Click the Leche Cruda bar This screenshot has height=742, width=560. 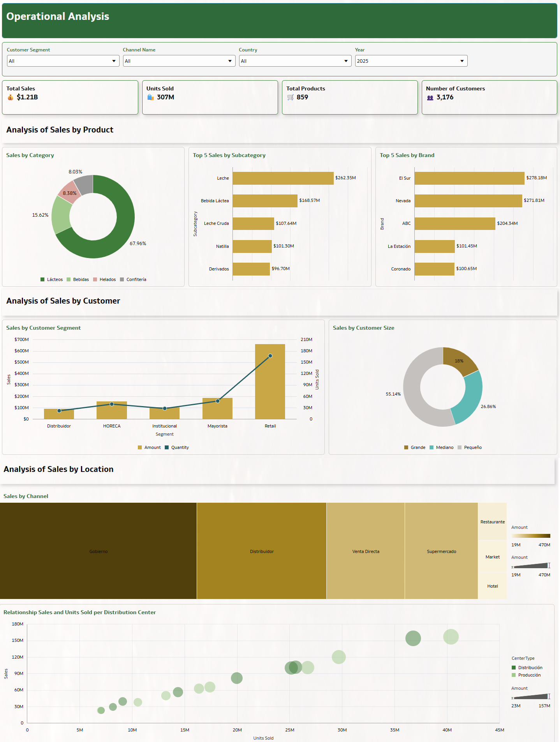click(x=254, y=224)
